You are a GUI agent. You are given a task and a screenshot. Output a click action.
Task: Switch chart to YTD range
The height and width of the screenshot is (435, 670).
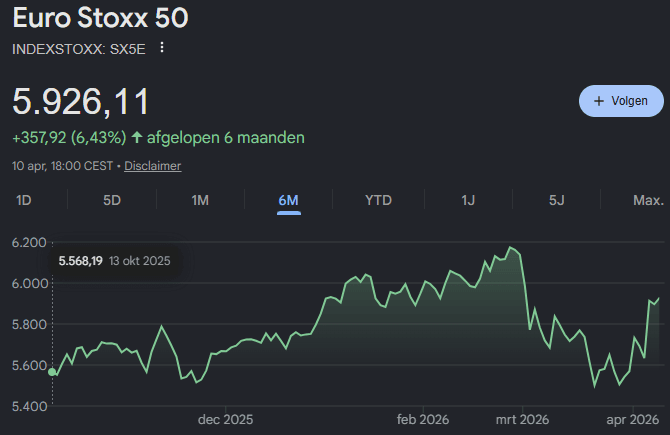(x=378, y=200)
